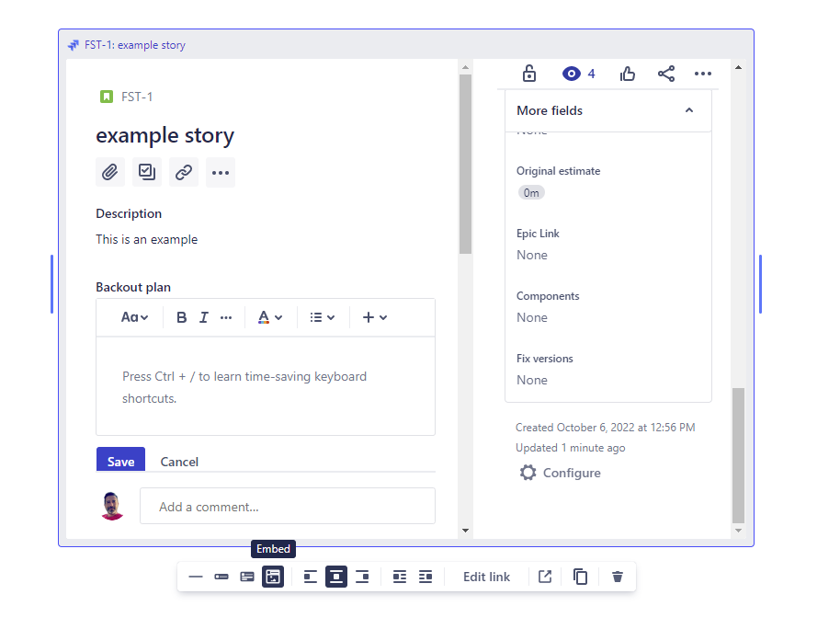Screen dimensions: 840x629
Task: Share the issue with share icon
Action: pos(666,74)
